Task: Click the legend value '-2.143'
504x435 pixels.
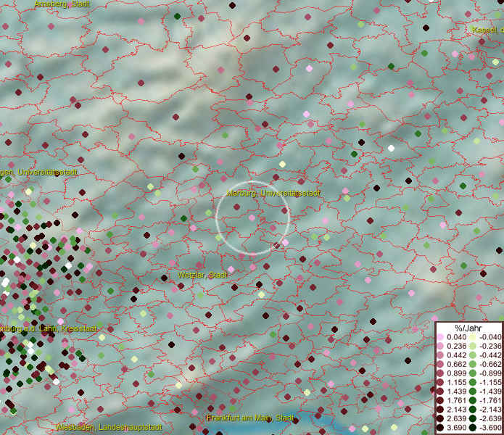Action: (490, 410)
